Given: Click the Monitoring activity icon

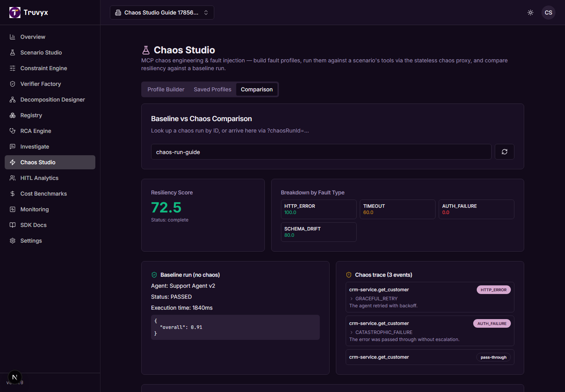Looking at the screenshot, I should 13,209.
